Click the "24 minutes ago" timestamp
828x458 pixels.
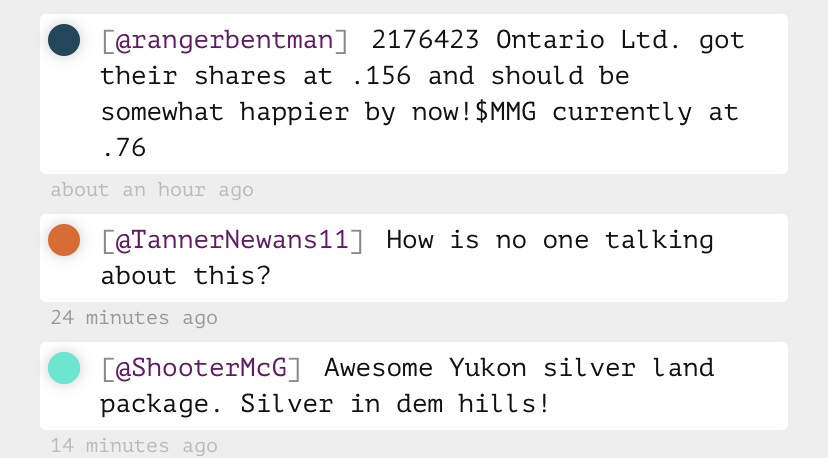pos(134,318)
